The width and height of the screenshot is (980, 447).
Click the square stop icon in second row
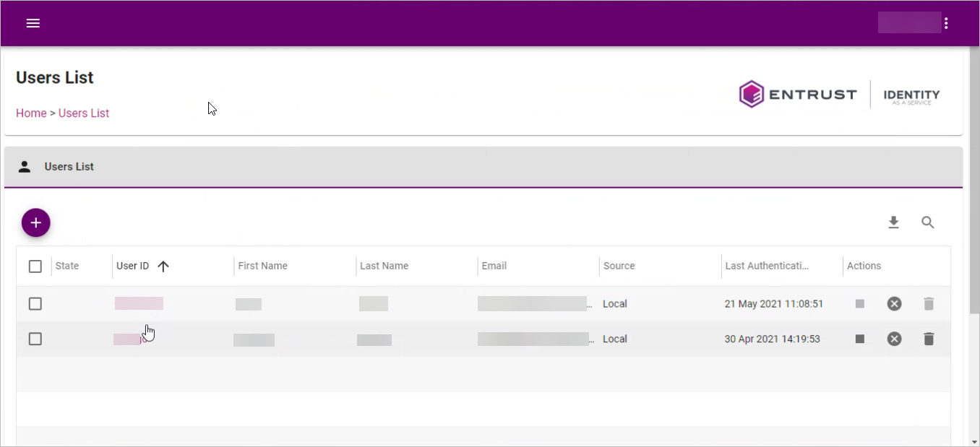pyautogui.click(x=860, y=339)
